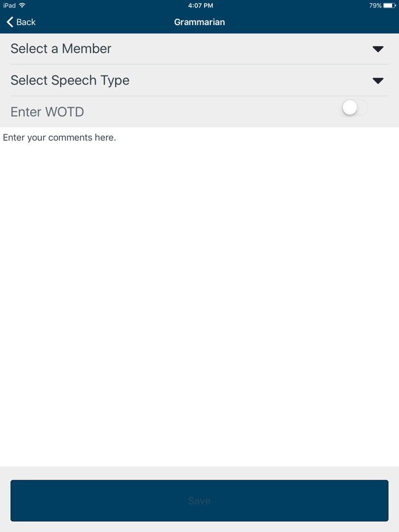Tap the Back text label
This screenshot has height=532, width=399.
26,22
